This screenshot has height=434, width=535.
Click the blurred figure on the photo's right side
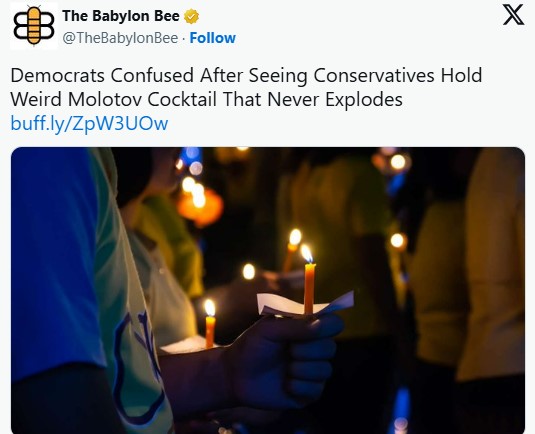pyautogui.click(x=495, y=266)
